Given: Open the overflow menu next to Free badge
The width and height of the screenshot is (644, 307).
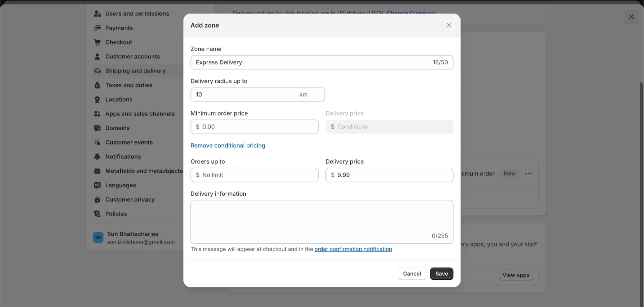Looking at the screenshot, I should 528,173.
